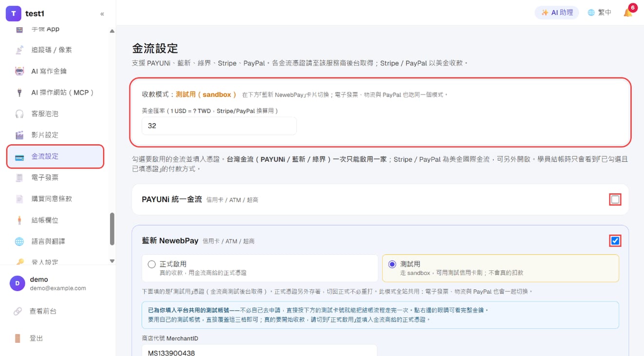Select the 正式啟用 radio option
Image resolution: width=644 pixels, height=356 pixels.
point(152,264)
